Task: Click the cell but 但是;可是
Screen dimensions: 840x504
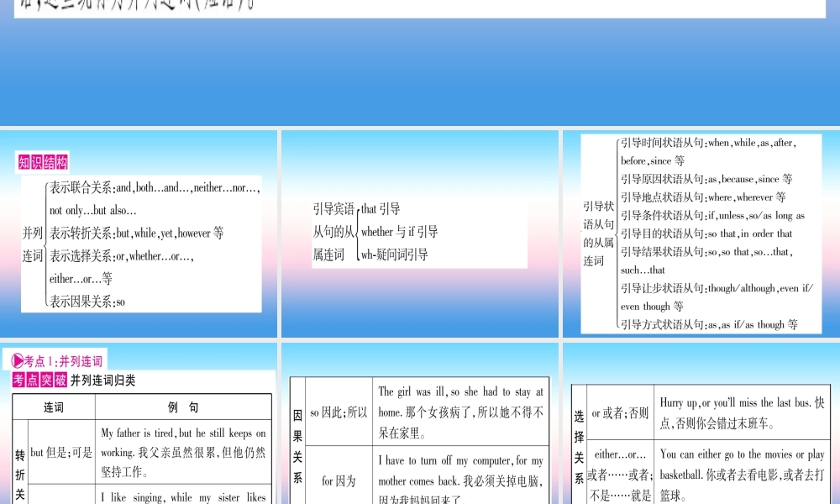Action: click(x=61, y=453)
